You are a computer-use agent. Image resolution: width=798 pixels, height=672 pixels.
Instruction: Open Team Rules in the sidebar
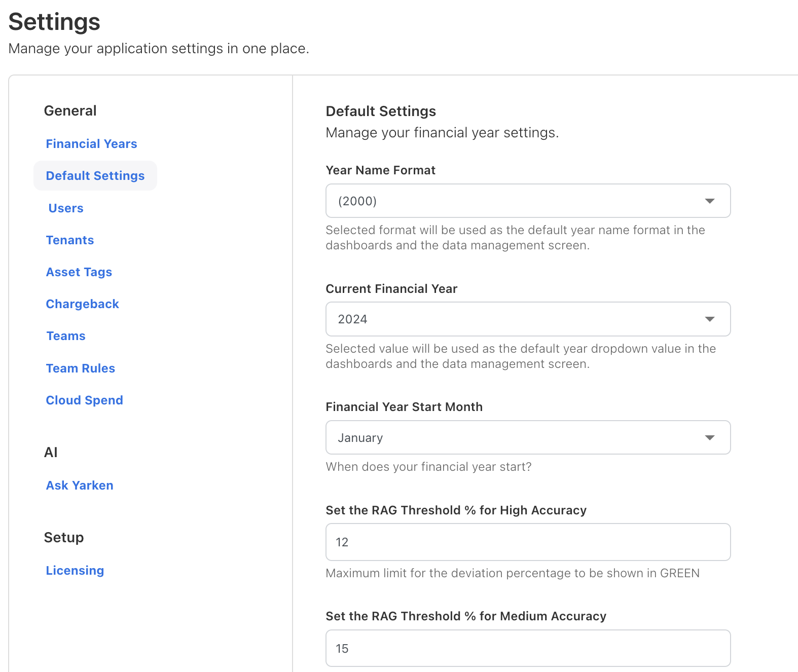[81, 368]
